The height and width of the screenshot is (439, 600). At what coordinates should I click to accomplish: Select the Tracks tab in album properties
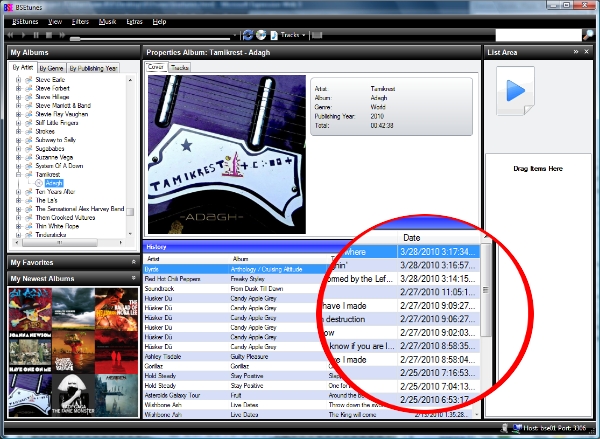click(x=179, y=68)
